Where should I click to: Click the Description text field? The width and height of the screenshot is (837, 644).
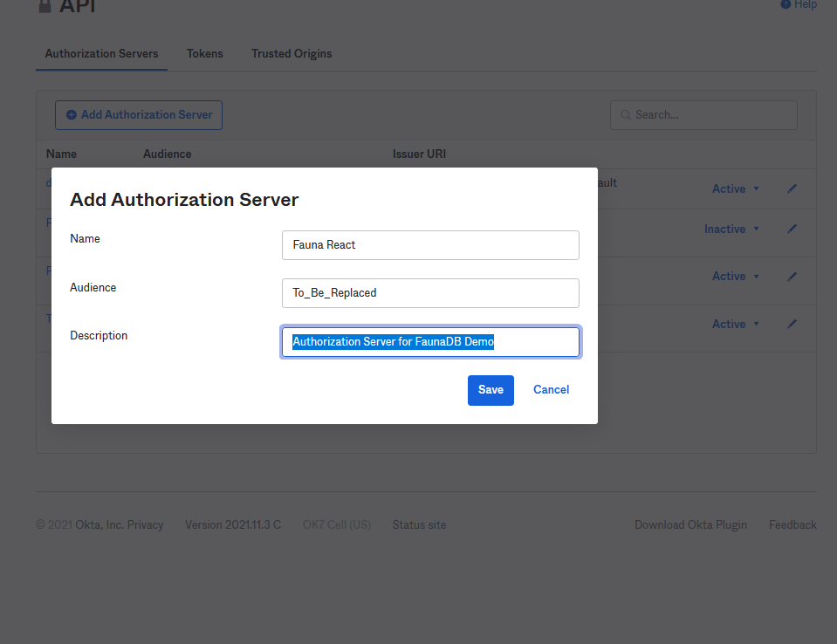click(x=430, y=342)
